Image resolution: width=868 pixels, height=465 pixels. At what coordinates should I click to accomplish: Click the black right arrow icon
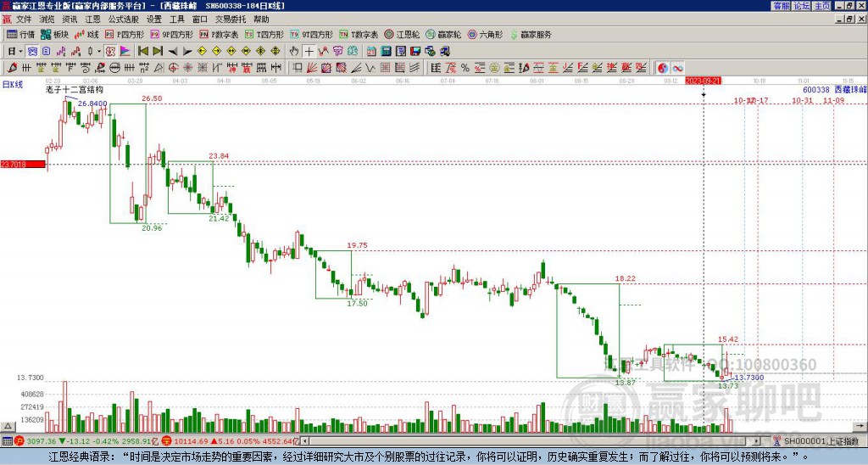tap(187, 52)
